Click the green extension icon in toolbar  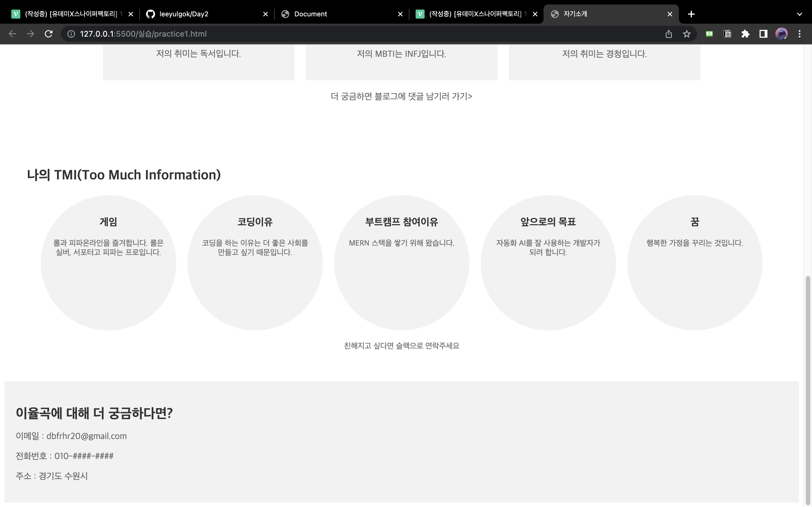pyautogui.click(x=709, y=34)
